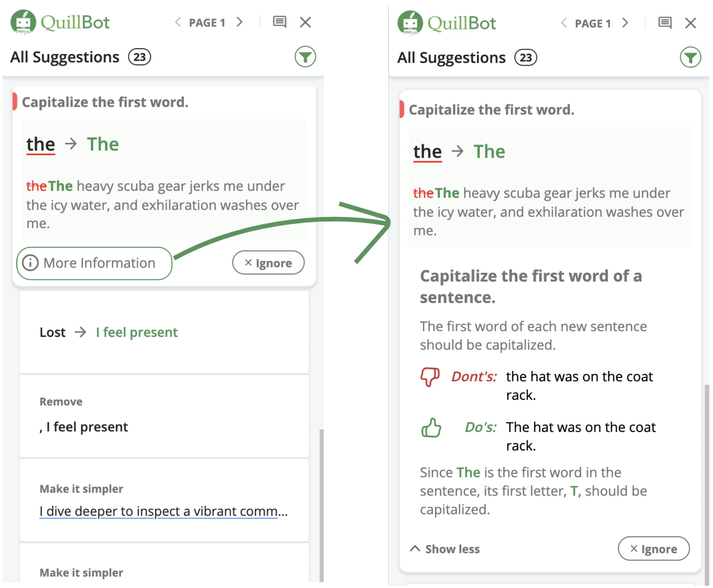Click the thumbs-up icon beside Do's example
The height and width of the screenshot is (588, 713).
tap(432, 428)
